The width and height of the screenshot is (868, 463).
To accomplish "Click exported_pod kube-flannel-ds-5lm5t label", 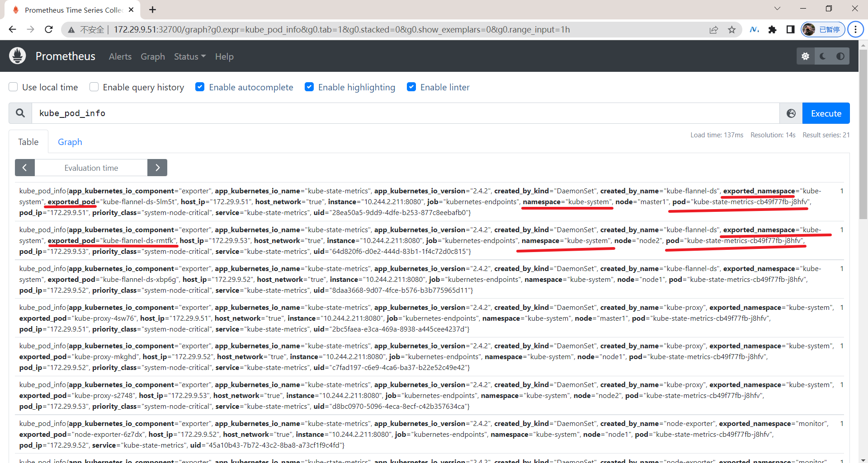I will click(x=113, y=202).
